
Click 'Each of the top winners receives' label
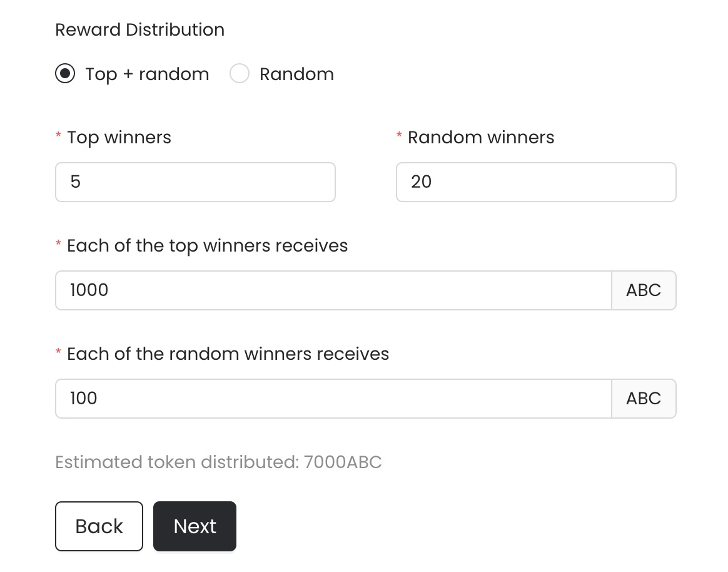[207, 245]
